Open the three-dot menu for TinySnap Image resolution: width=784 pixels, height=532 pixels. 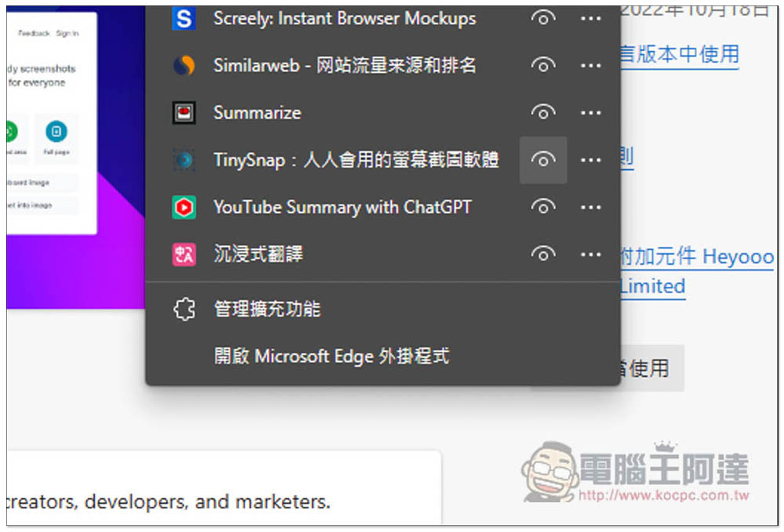tap(590, 160)
